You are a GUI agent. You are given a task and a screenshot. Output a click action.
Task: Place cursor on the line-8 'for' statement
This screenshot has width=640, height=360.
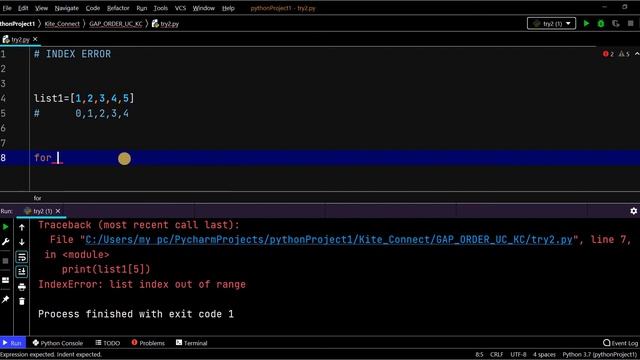pos(43,158)
